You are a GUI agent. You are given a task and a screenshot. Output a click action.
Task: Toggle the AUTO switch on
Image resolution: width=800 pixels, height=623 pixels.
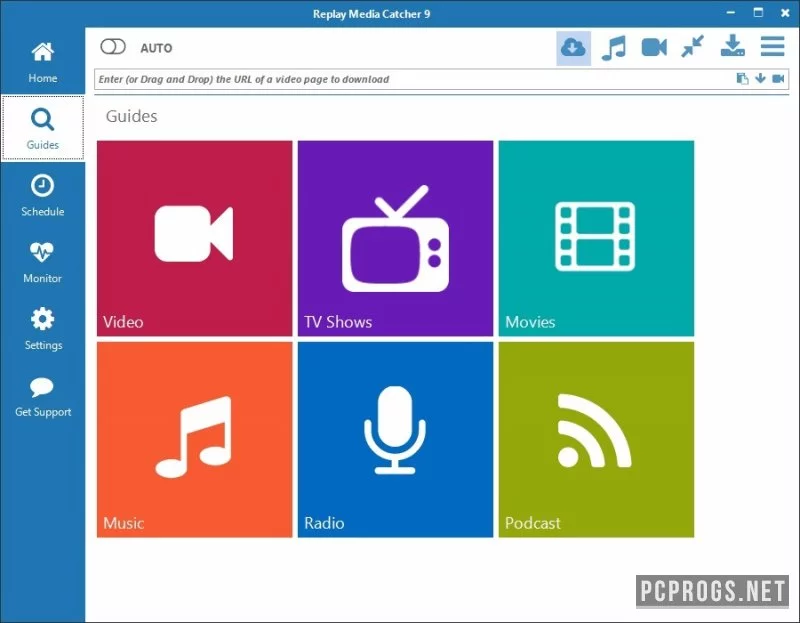pyautogui.click(x=113, y=47)
